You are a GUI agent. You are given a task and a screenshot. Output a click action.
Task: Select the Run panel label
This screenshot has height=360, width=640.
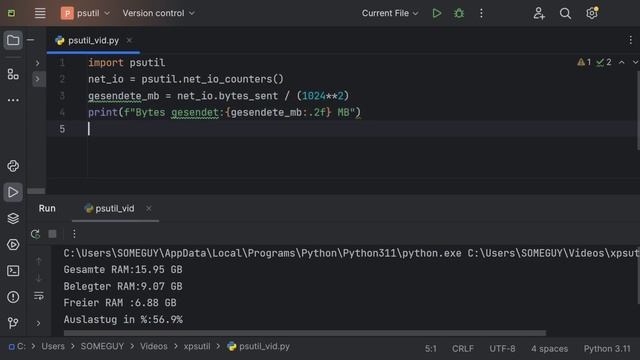(47, 209)
